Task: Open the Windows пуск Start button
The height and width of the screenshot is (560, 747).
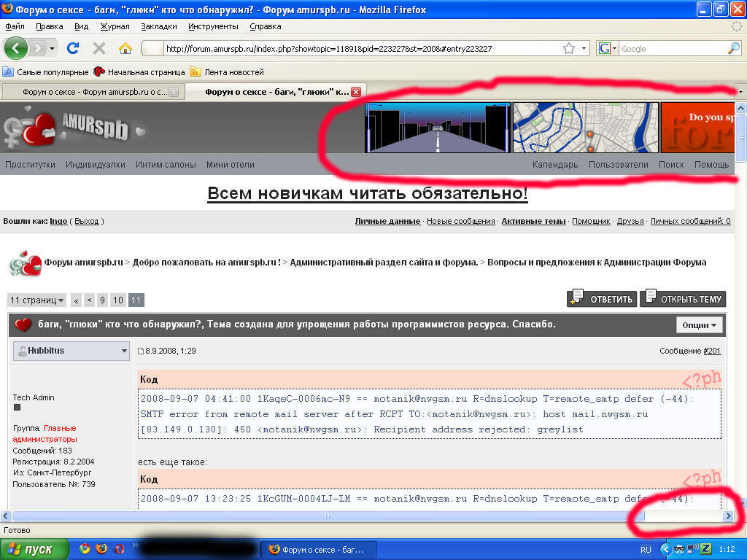Action: [34, 549]
